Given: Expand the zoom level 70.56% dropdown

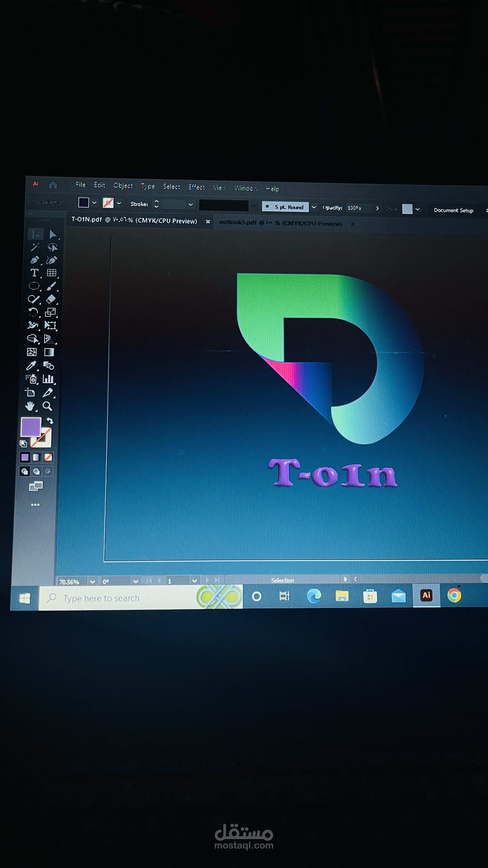Looking at the screenshot, I should (x=93, y=582).
